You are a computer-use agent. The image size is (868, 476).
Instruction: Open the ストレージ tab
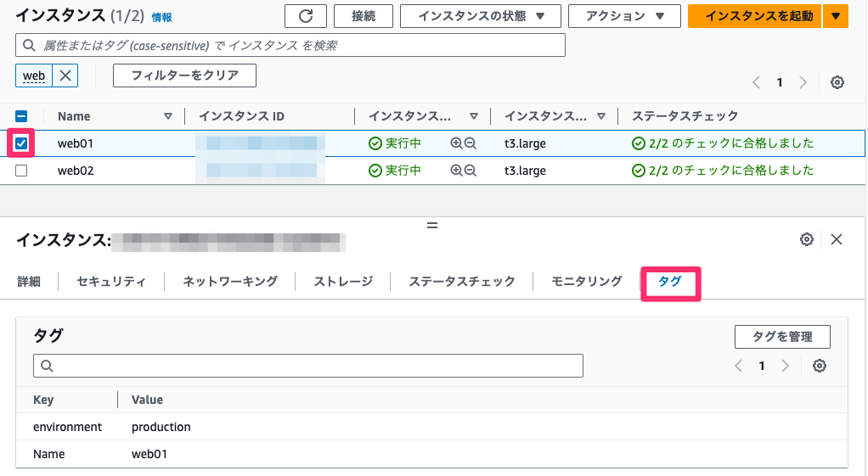click(x=343, y=282)
